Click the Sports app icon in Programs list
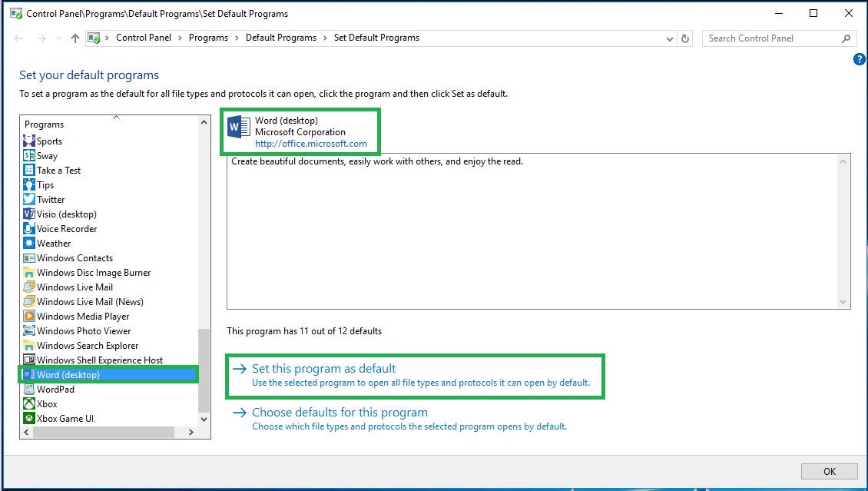Image resolution: width=868 pixels, height=491 pixels. click(x=28, y=141)
